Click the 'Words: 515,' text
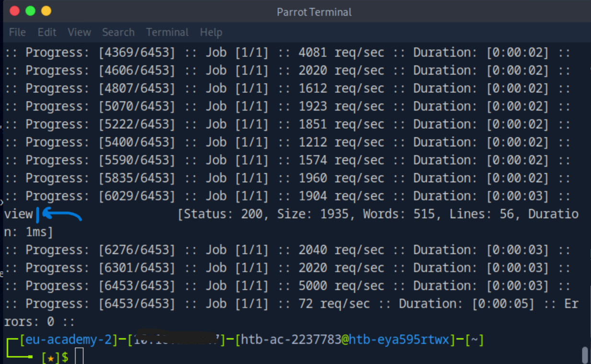This screenshot has width=591, height=364. point(402,214)
